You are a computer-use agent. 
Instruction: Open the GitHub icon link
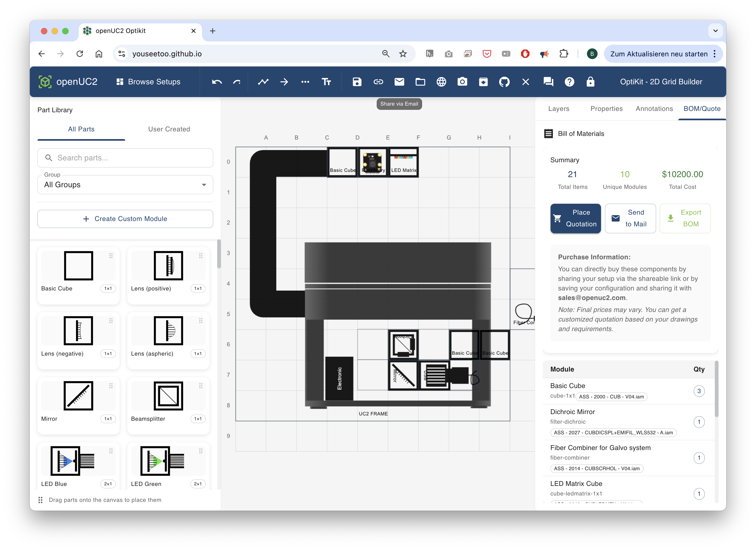504,82
